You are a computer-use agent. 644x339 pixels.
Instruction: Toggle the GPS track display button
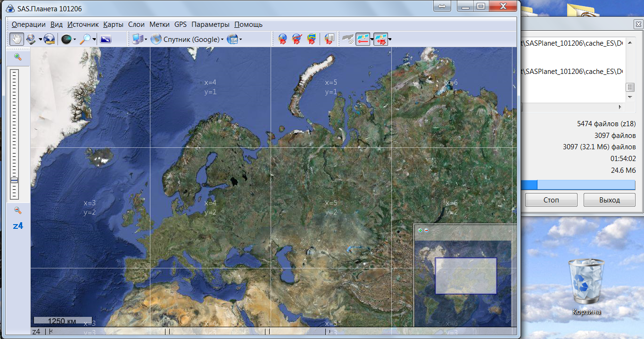point(362,40)
